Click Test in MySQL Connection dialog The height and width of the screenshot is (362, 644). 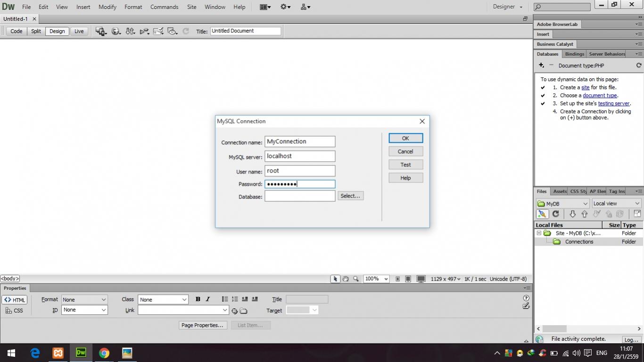[405, 165]
